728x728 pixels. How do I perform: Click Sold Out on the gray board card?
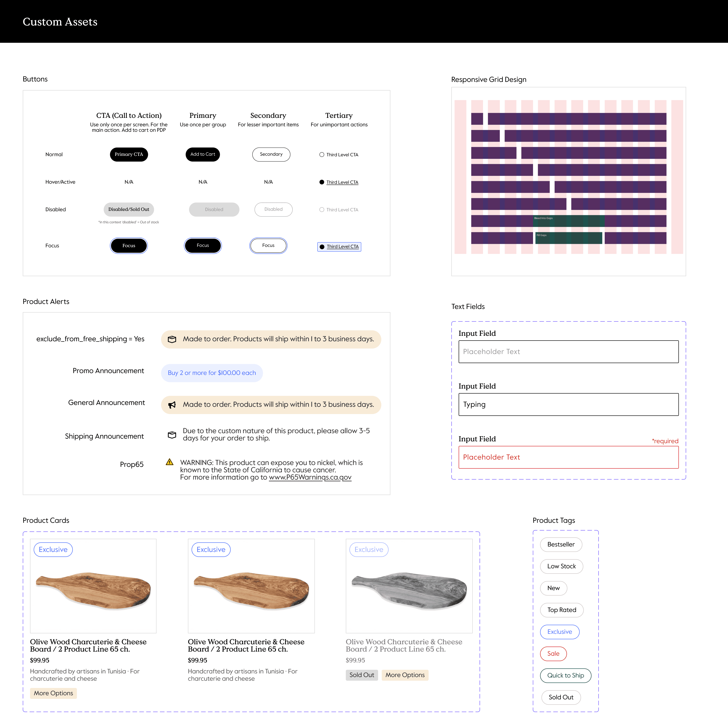361,675
